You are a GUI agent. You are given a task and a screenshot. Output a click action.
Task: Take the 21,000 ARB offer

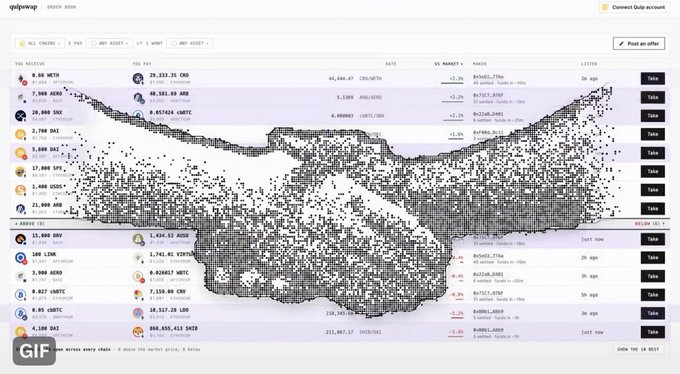pyautogui.click(x=653, y=209)
